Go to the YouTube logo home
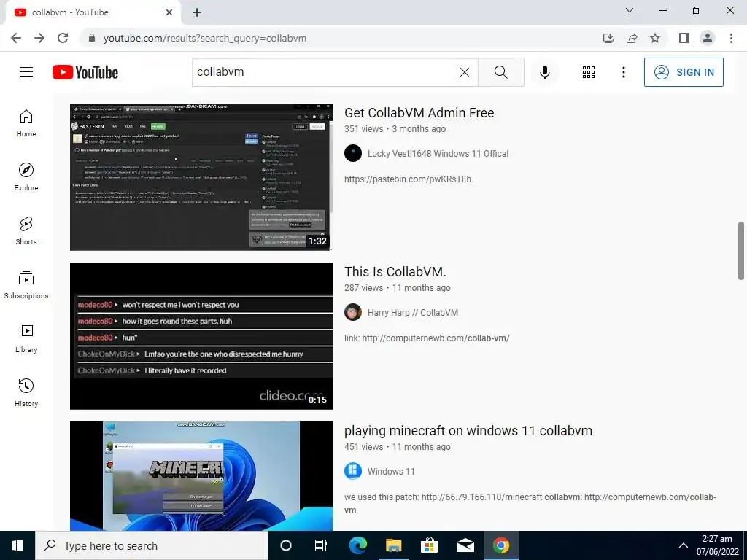Screen dimensions: 747x560 [x=85, y=72]
